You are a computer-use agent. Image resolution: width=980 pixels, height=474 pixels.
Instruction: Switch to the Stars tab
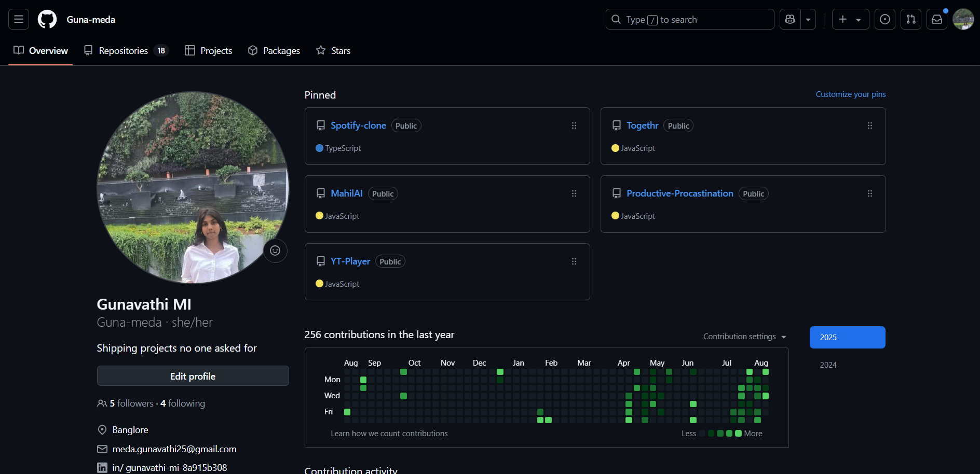pos(333,50)
